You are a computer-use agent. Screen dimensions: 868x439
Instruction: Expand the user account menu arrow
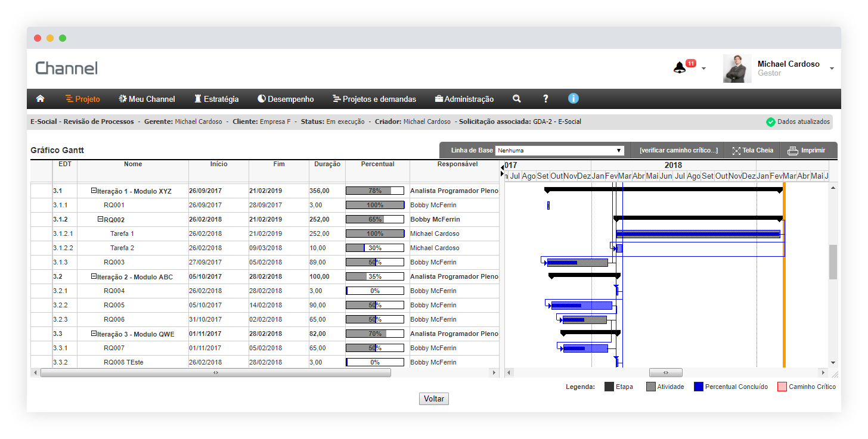pyautogui.click(x=832, y=69)
